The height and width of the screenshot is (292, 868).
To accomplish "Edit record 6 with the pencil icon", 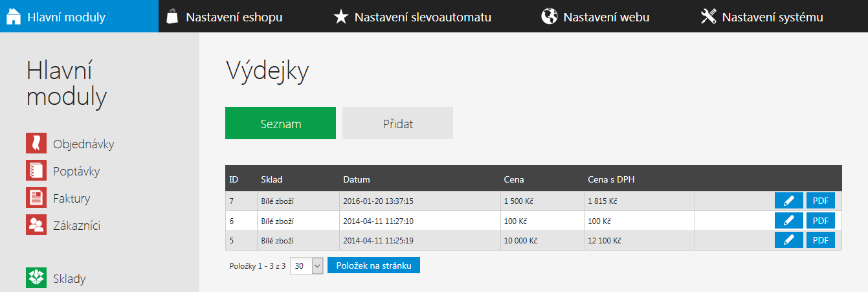I will click(788, 221).
